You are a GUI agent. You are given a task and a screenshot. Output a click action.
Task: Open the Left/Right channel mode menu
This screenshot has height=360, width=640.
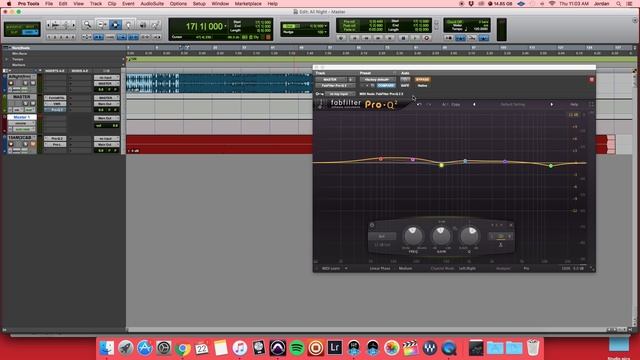pos(467,269)
